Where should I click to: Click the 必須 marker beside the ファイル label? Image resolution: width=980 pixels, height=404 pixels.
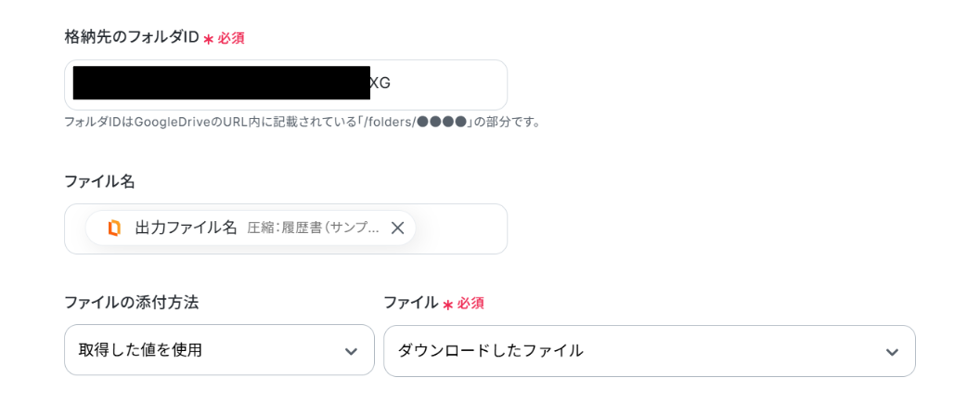coord(470,303)
